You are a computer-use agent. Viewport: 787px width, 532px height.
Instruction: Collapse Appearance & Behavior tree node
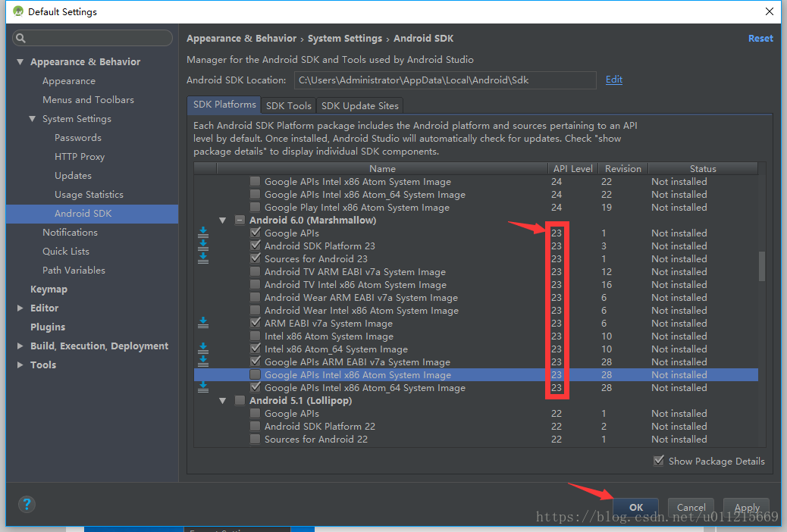pyautogui.click(x=20, y=61)
